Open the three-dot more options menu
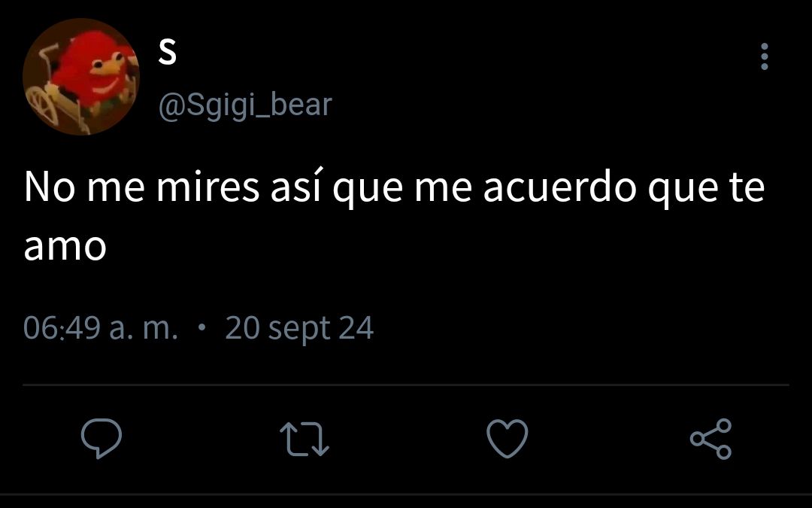Image resolution: width=812 pixels, height=508 pixels. click(x=765, y=56)
